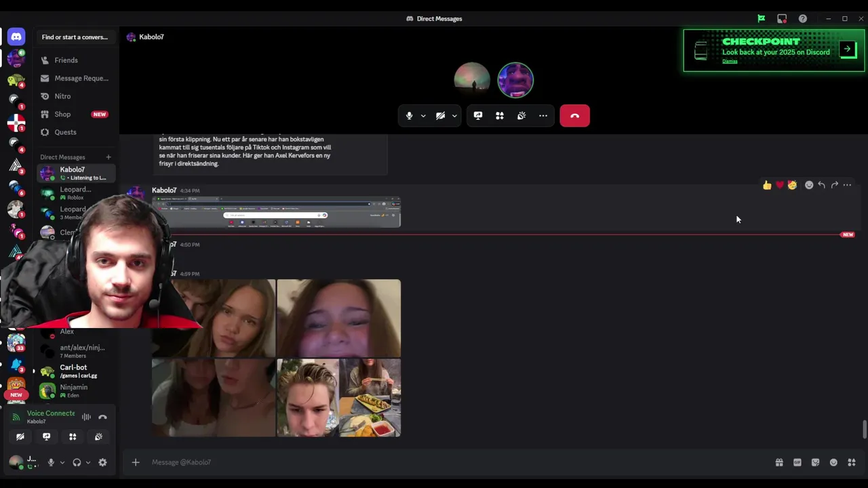Open the browser screenshot attachment
Viewport: 868px width, 488px height.
coord(276,211)
